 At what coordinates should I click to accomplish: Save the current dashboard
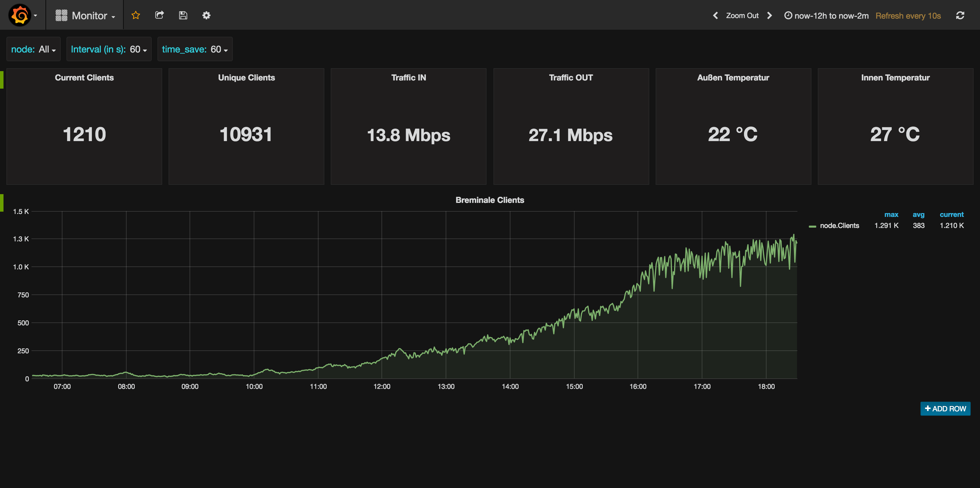183,15
